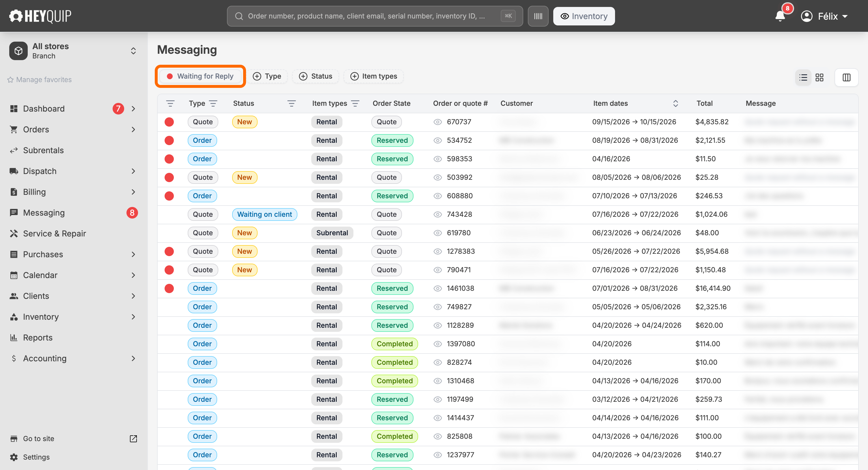Open Service & Repair in sidebar

click(54, 234)
